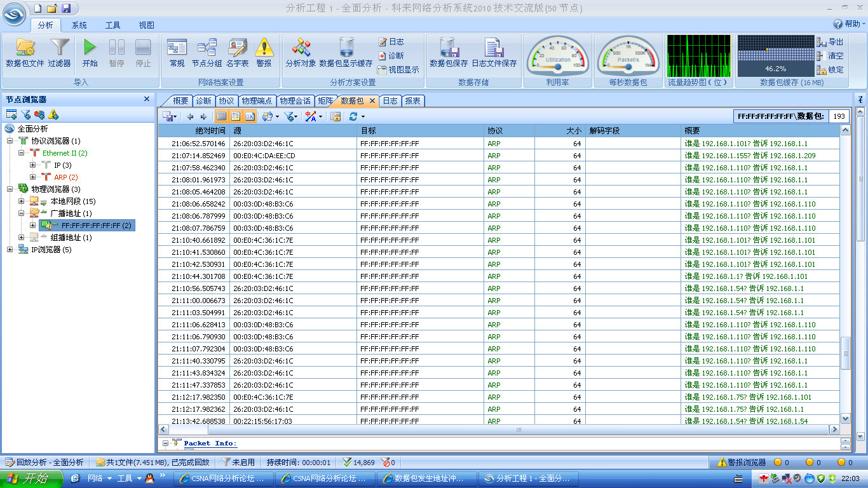Click 导出 export in packet buffer group

830,42
